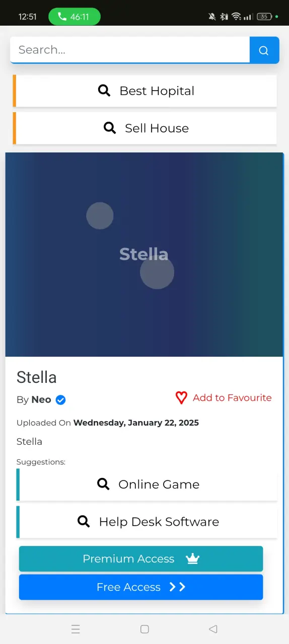Click the Add to Favourite link
This screenshot has height=644, width=289.
[224, 398]
